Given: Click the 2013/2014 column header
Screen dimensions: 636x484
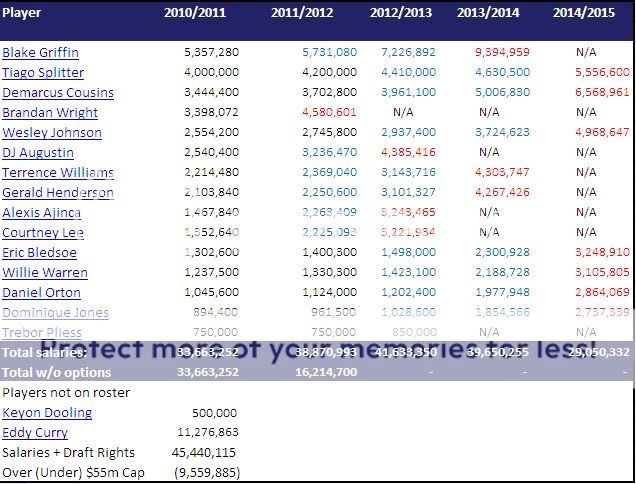Looking at the screenshot, I should [x=488, y=12].
